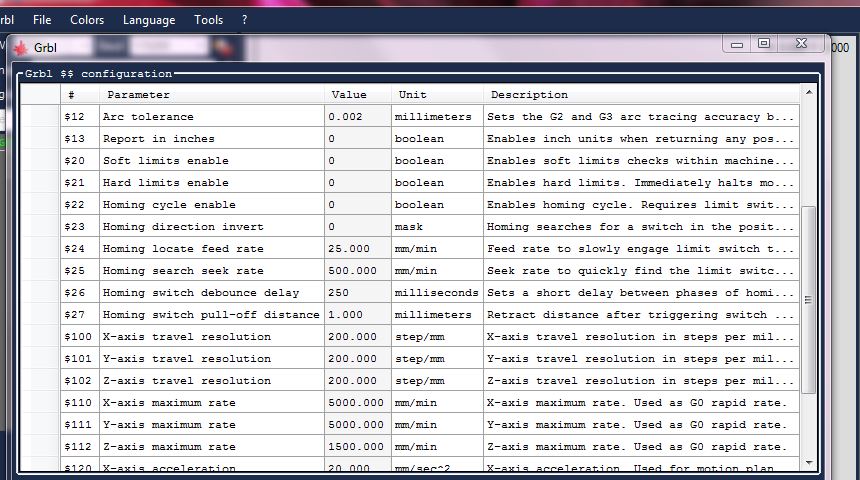
Task: Edit the Report in inches value
Action: [358, 139]
